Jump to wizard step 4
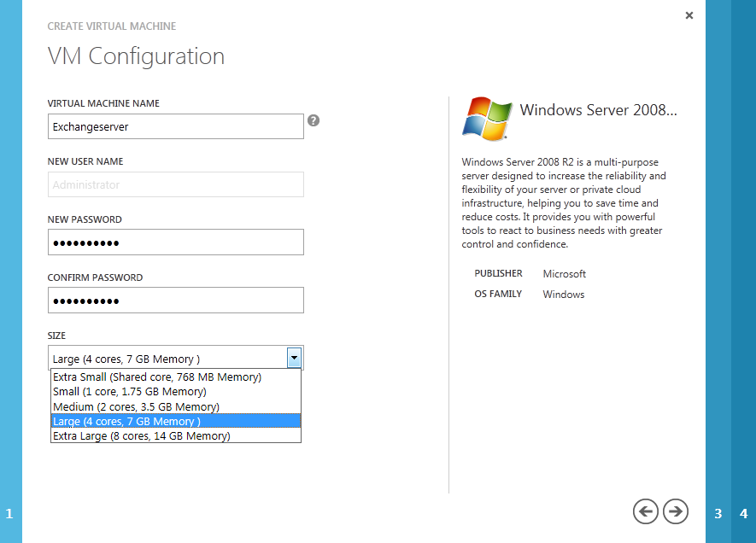The height and width of the screenshot is (543, 756). click(743, 513)
